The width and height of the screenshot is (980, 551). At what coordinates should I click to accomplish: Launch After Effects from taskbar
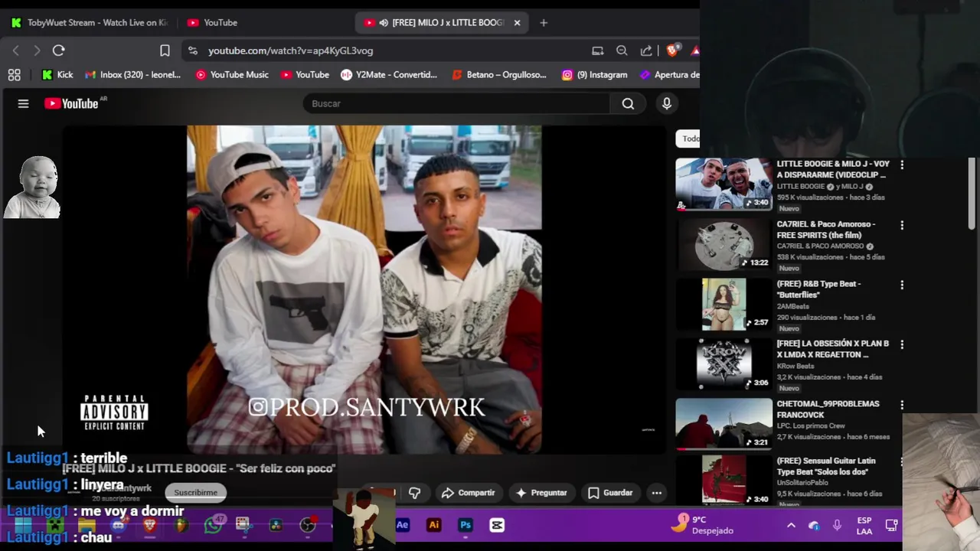(403, 525)
